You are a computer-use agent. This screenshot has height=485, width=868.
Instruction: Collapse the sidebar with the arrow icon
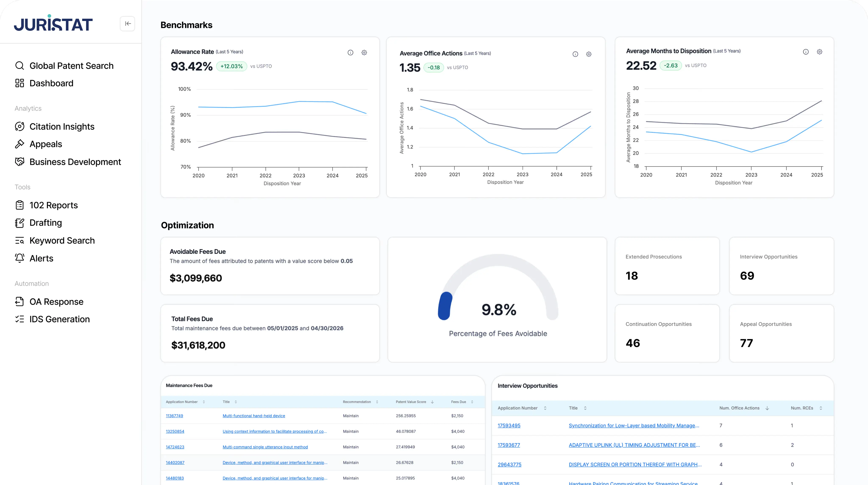[128, 24]
